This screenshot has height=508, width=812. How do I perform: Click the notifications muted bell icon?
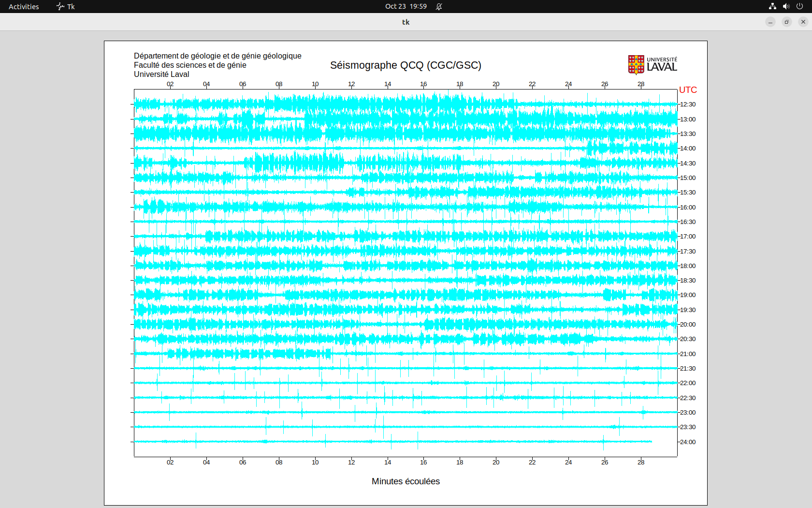coord(439,6)
